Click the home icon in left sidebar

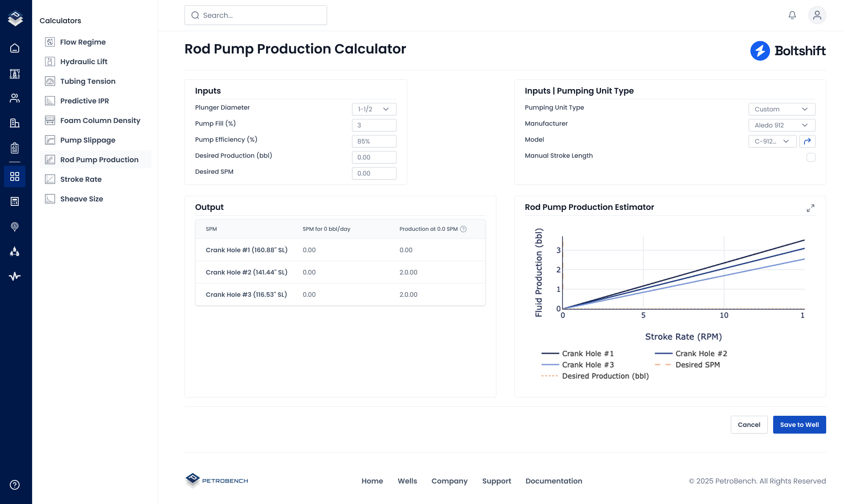tap(15, 48)
